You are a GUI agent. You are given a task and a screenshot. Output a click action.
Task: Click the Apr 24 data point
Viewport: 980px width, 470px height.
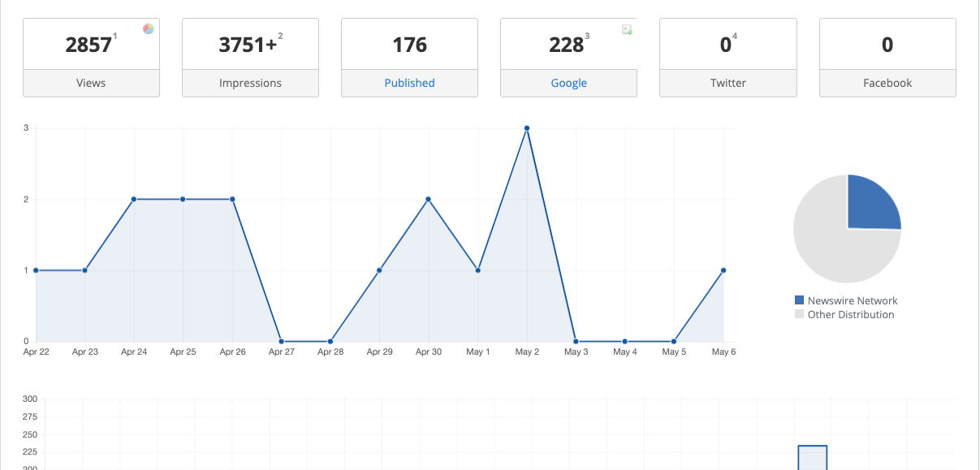point(134,199)
